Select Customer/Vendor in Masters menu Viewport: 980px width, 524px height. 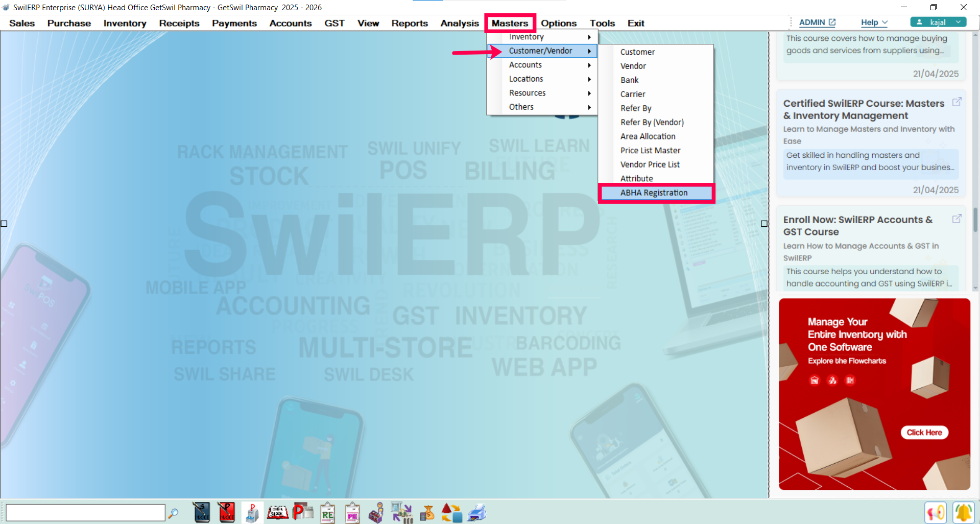[542, 51]
